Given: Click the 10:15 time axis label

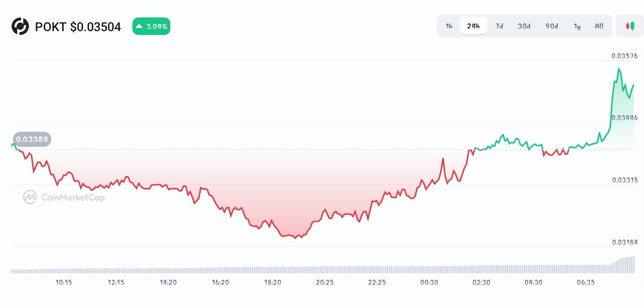Looking at the screenshot, I should pyautogui.click(x=63, y=282).
